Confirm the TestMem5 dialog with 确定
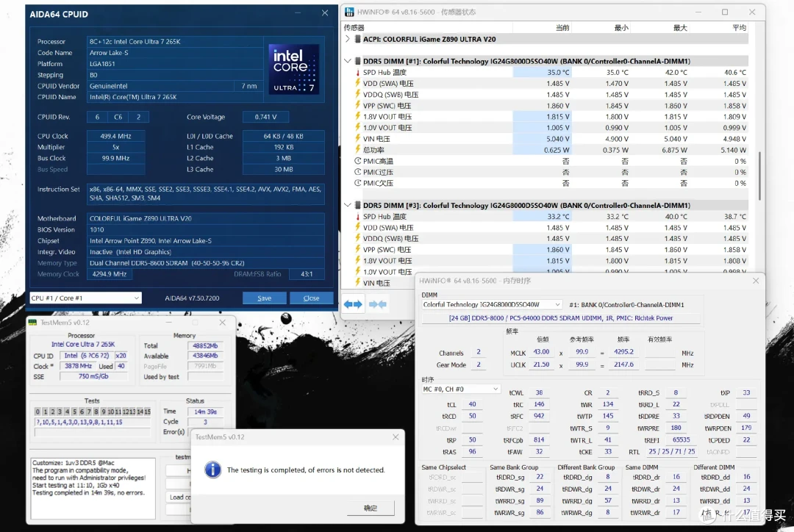 (x=371, y=508)
